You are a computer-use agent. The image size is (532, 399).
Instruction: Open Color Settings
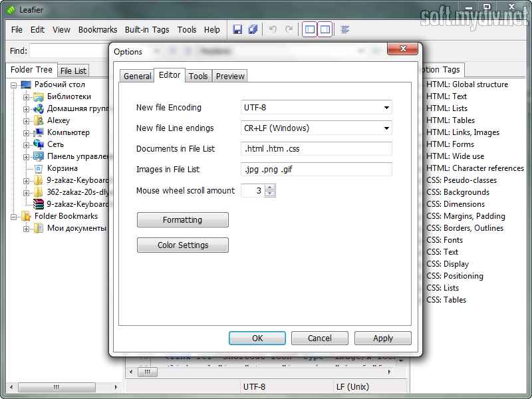pos(183,245)
